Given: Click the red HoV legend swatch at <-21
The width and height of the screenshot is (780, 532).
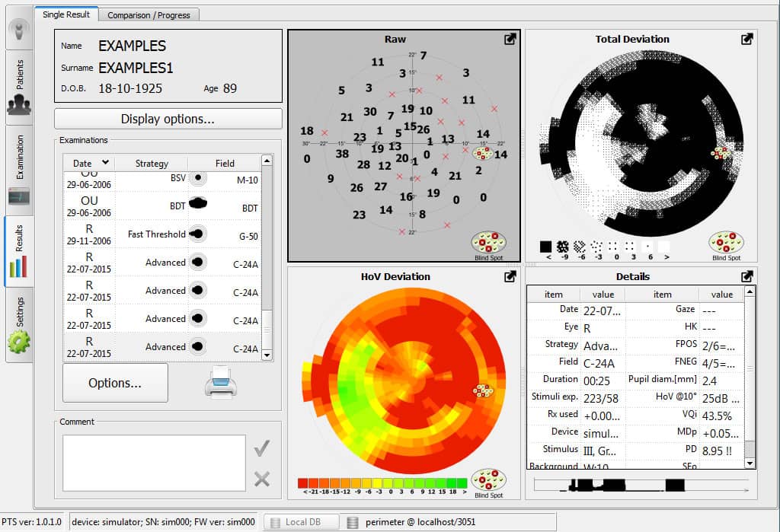Looking at the screenshot, I should pyautogui.click(x=303, y=483).
